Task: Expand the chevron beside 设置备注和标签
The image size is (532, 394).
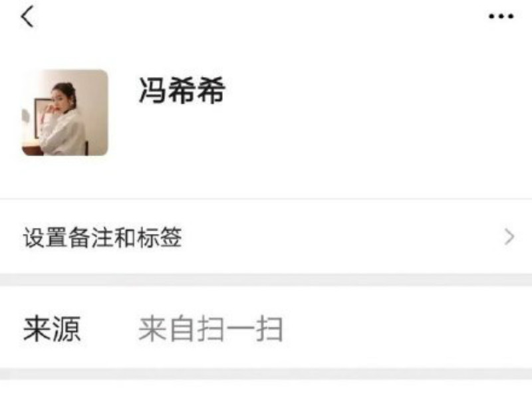Action: coord(509,237)
